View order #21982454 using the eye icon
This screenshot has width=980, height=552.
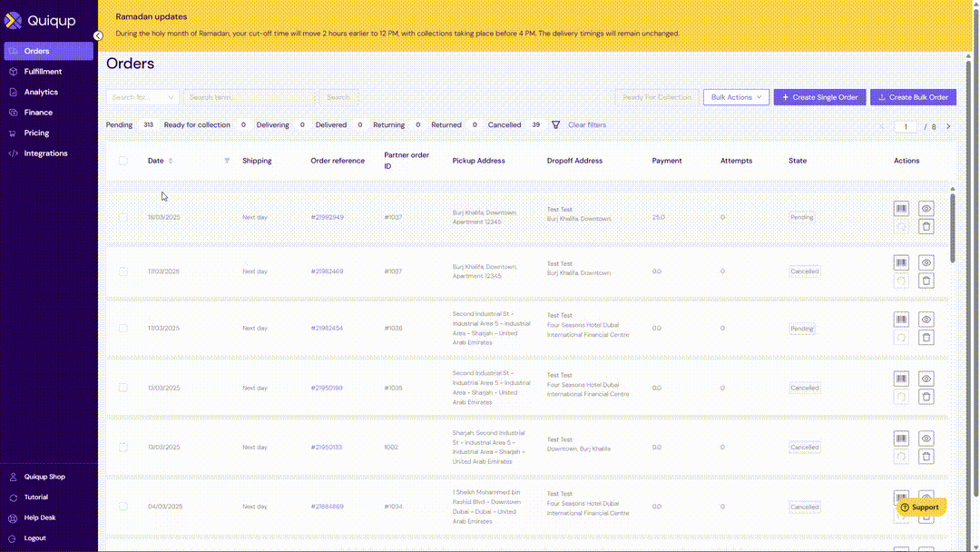pyautogui.click(x=926, y=320)
